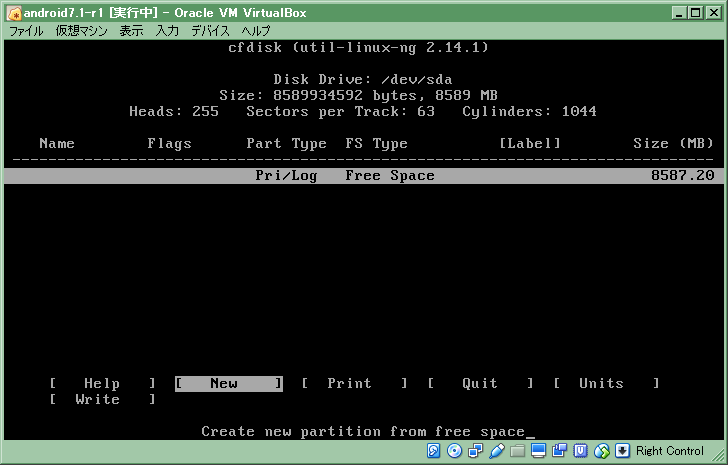Choose the highlighted New option

click(228, 383)
